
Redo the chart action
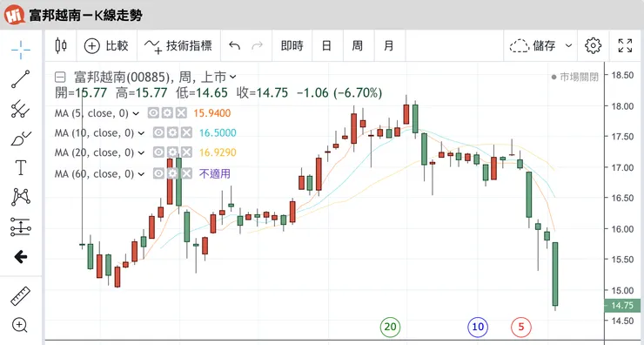[x=257, y=45]
